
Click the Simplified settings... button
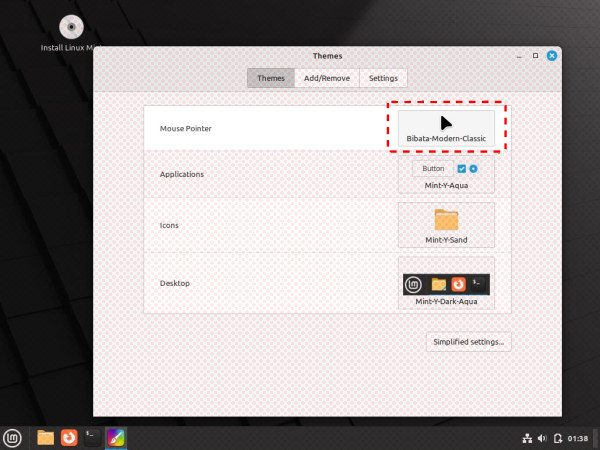pos(468,342)
